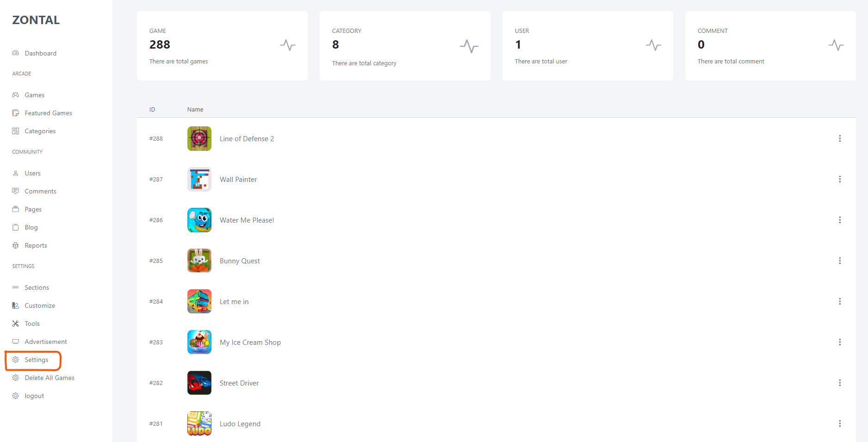Click the Customize paint icon

[x=16, y=305]
